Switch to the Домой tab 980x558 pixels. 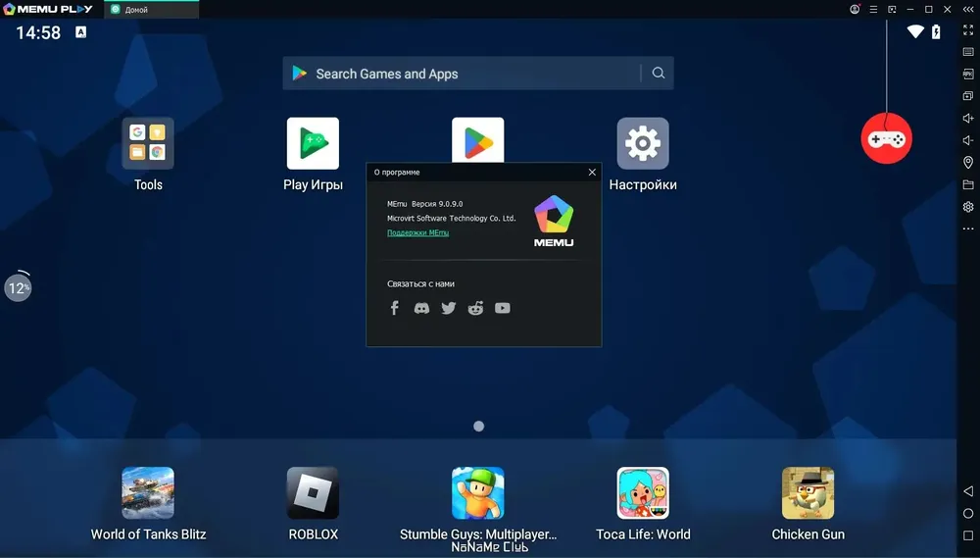pyautogui.click(x=151, y=10)
